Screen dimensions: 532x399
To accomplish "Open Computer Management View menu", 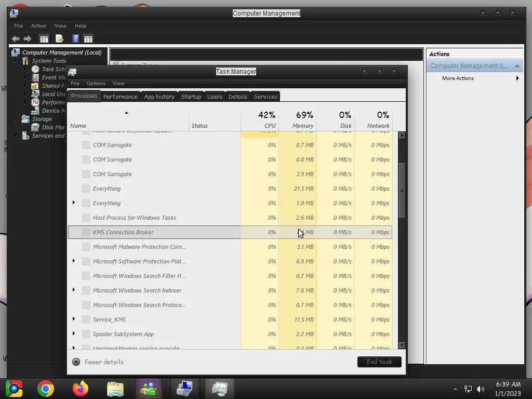I will click(x=60, y=26).
